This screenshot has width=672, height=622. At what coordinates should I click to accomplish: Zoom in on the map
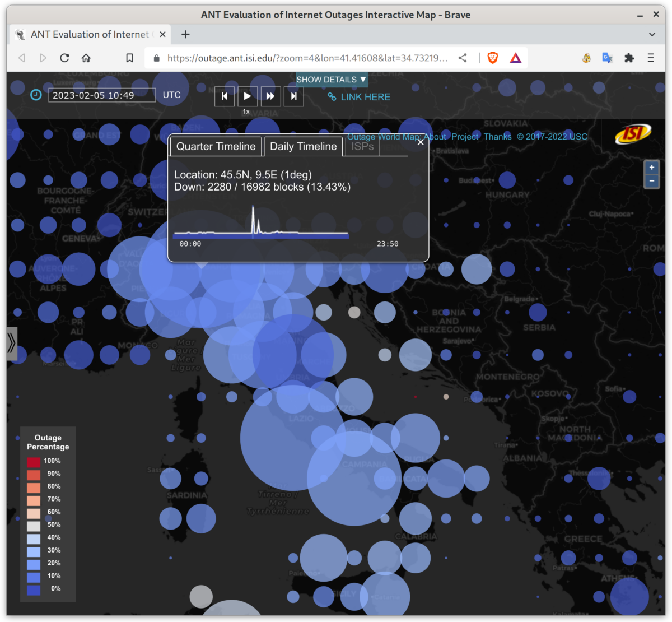click(651, 168)
